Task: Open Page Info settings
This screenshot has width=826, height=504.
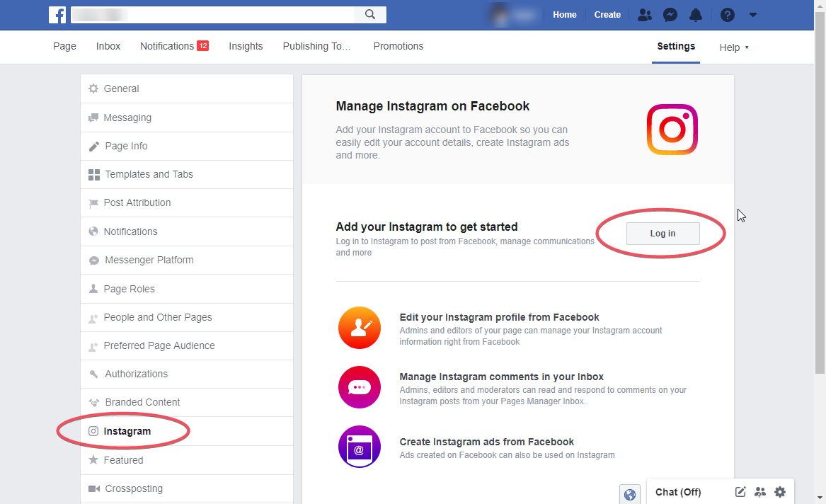Action: (187, 146)
